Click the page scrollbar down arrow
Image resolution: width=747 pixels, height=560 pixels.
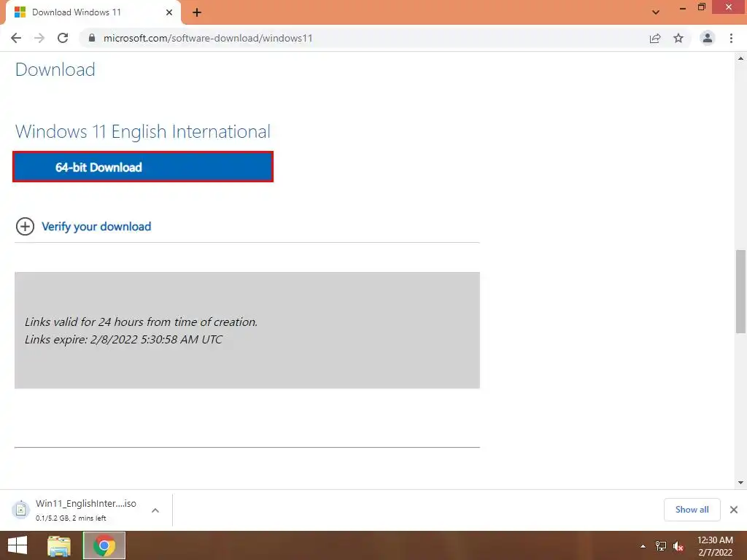(740, 483)
